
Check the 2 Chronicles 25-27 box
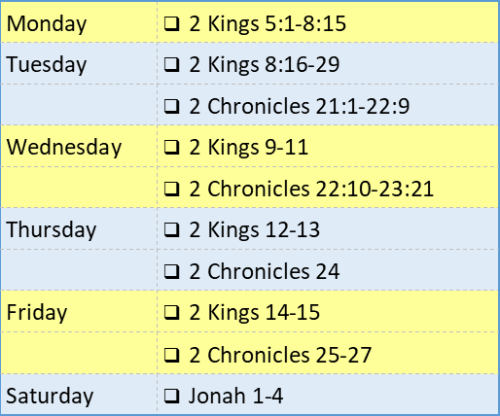(x=172, y=355)
